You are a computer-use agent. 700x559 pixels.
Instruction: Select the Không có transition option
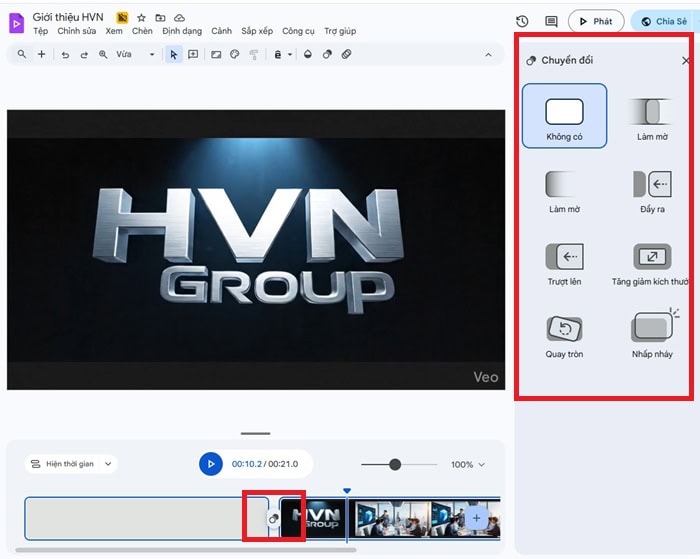pyautogui.click(x=564, y=116)
